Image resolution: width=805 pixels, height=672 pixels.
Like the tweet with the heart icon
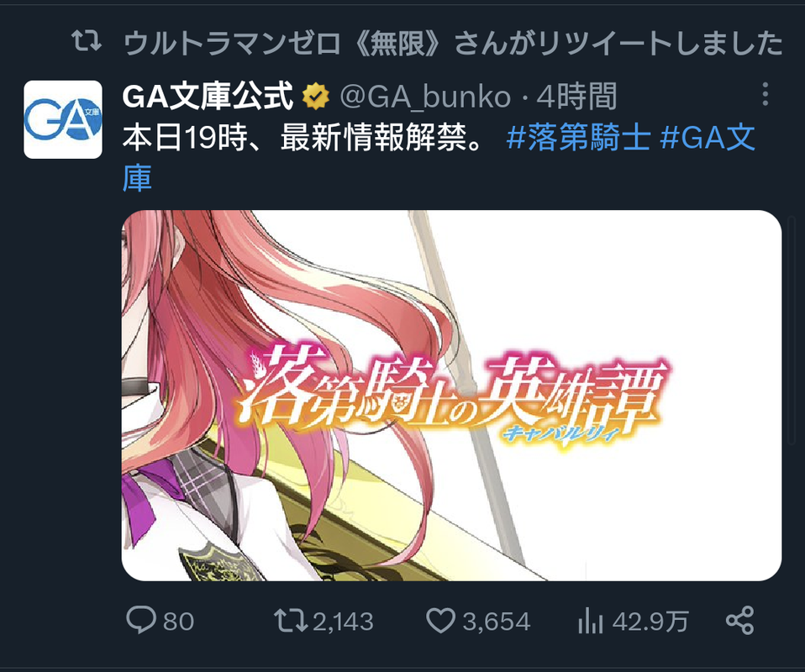tap(440, 620)
